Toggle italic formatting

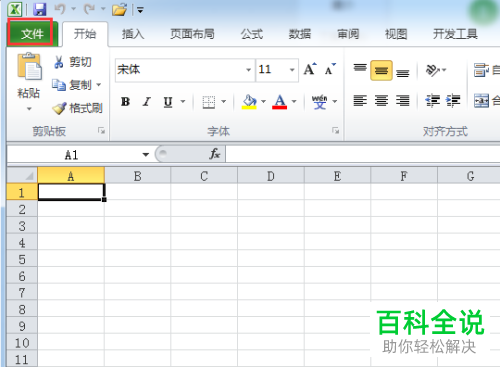[x=146, y=101]
